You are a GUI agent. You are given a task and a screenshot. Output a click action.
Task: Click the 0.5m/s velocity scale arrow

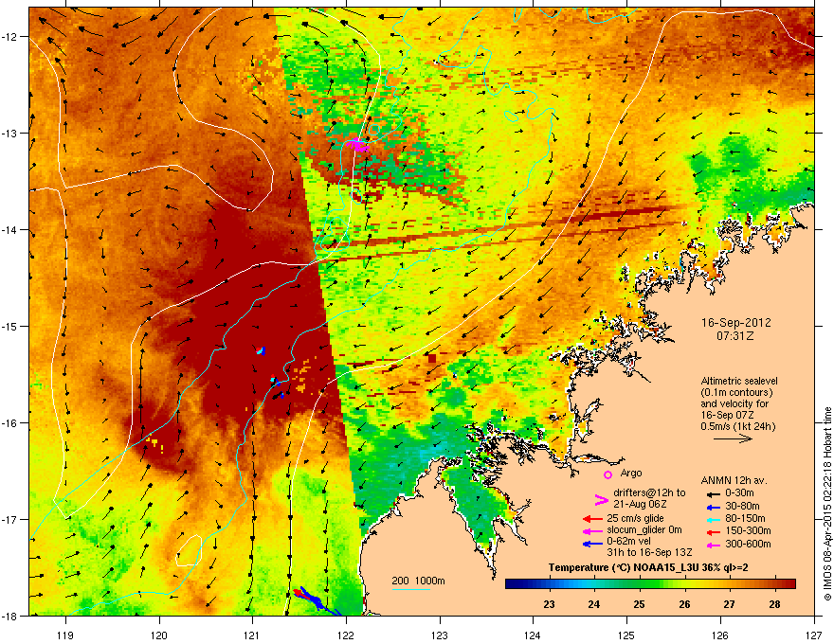(x=733, y=438)
